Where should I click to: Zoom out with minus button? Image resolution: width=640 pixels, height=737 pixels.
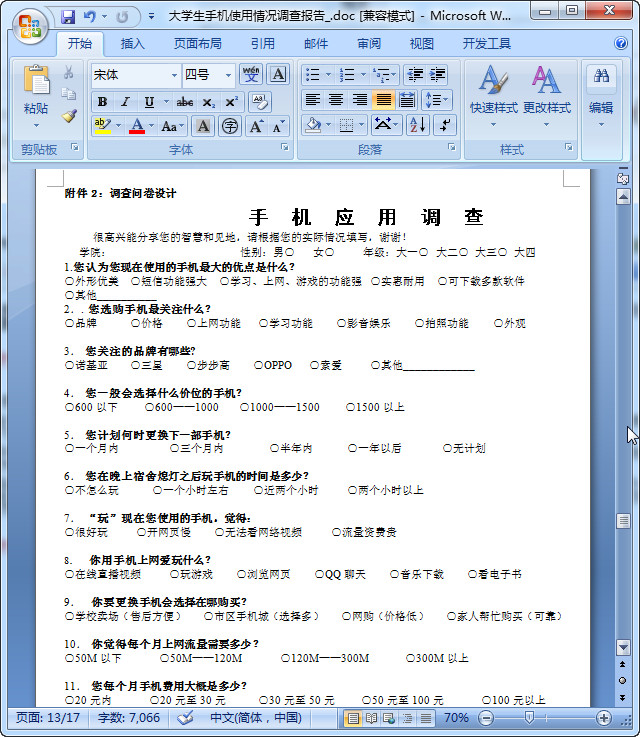coord(486,718)
